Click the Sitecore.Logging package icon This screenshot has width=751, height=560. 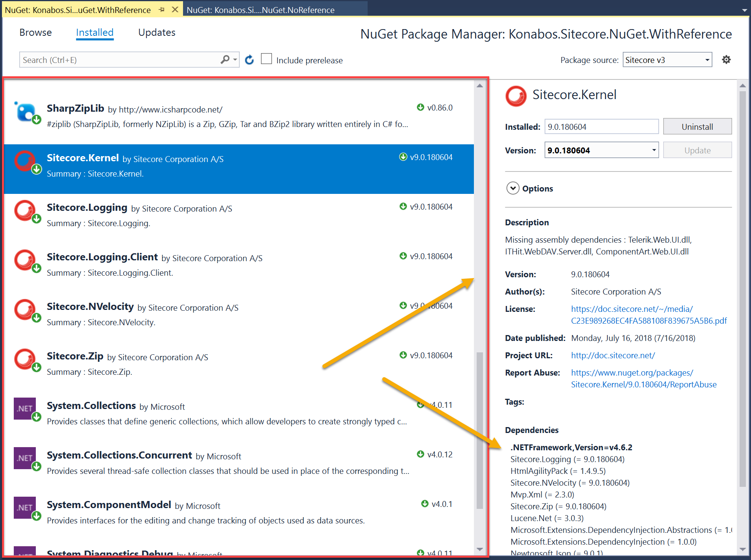point(27,212)
